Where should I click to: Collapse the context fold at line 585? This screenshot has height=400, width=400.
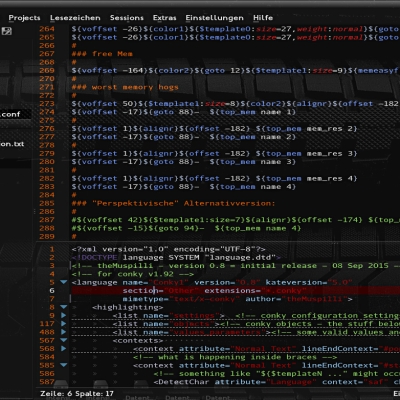click(x=63, y=365)
